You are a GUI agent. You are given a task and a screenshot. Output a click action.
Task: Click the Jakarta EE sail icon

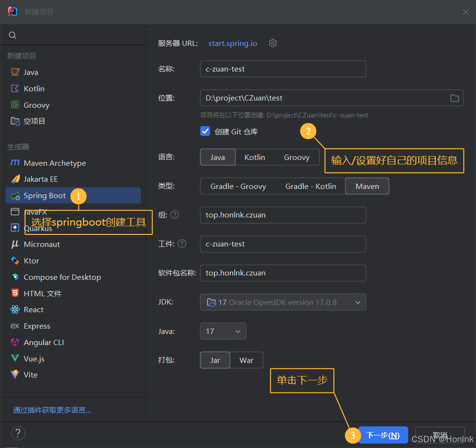coord(15,179)
